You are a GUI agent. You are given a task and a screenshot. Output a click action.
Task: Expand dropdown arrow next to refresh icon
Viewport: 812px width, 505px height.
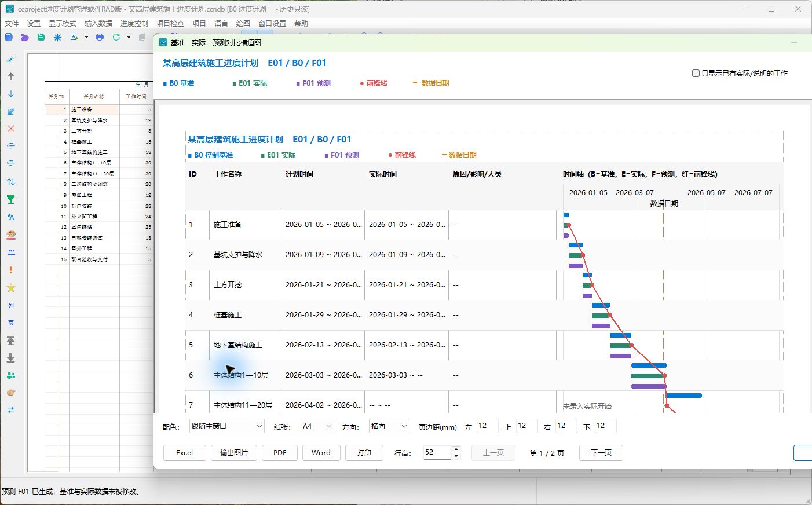click(129, 37)
